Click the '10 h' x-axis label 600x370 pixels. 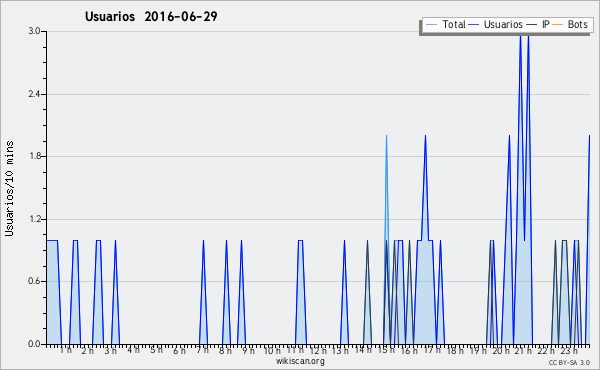(272, 350)
